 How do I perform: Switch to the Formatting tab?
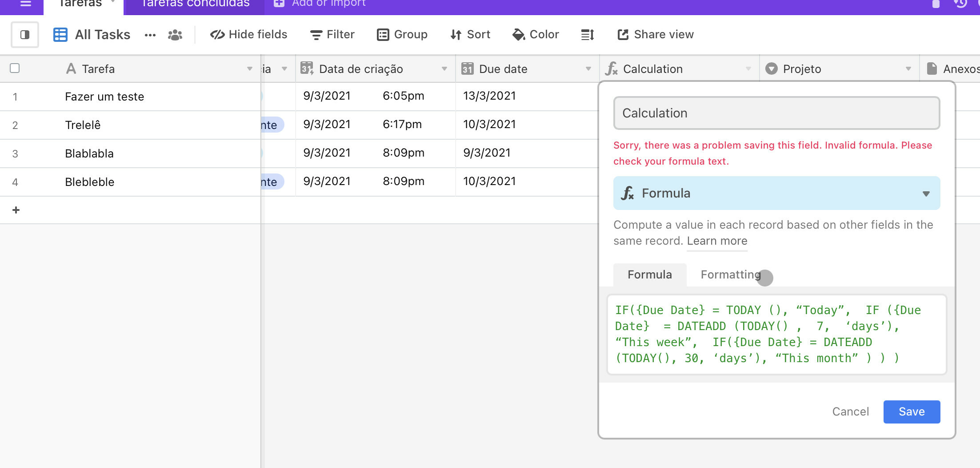coord(731,274)
